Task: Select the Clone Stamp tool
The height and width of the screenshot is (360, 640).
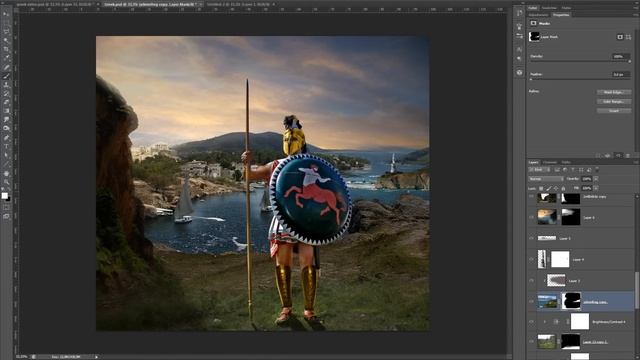Action: click(6, 85)
